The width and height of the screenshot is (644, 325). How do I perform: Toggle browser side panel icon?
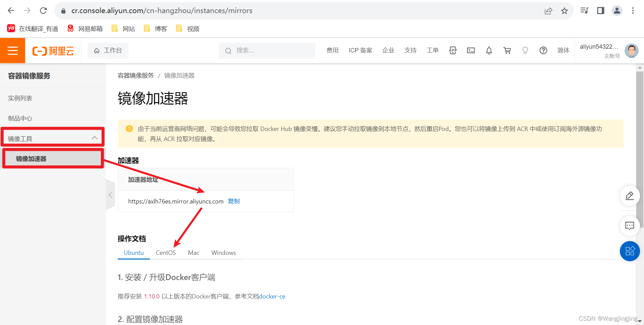tap(600, 11)
